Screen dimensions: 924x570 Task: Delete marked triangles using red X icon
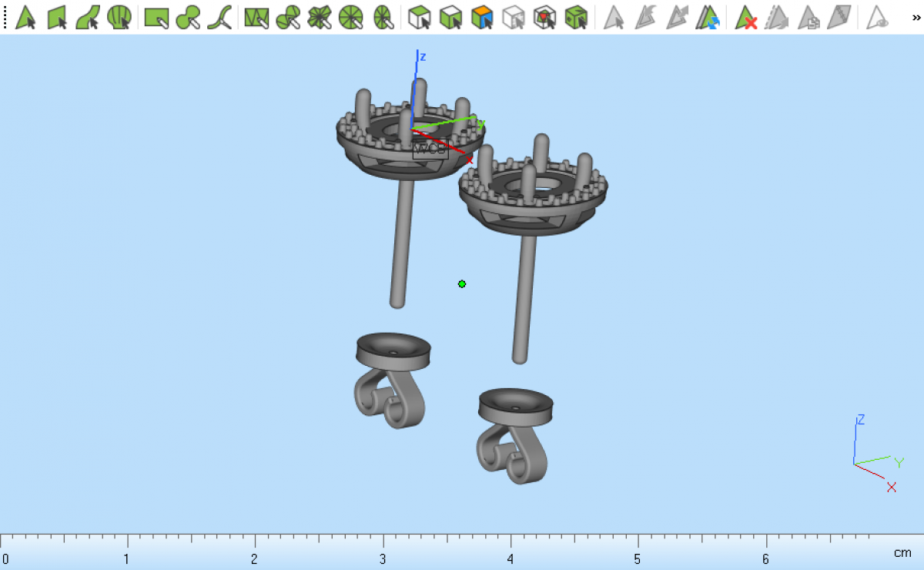click(x=745, y=17)
